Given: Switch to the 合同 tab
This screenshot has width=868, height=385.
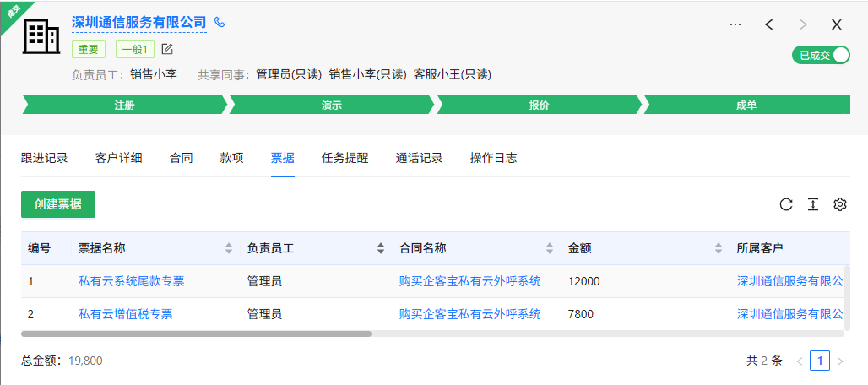Looking at the screenshot, I should (x=182, y=158).
